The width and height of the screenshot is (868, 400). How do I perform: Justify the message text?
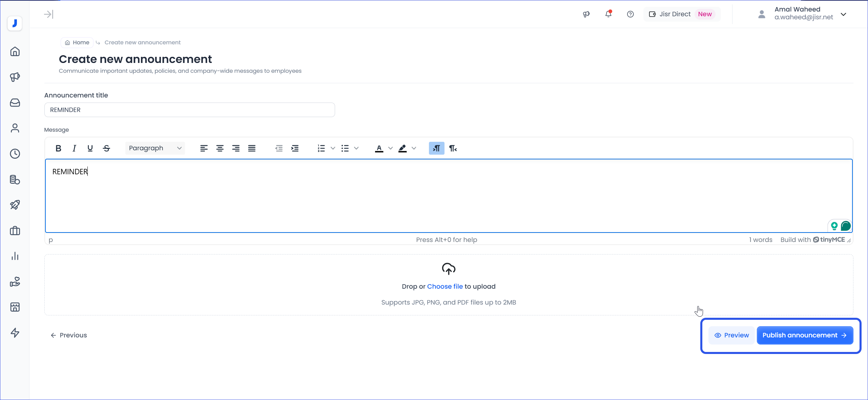coord(252,148)
